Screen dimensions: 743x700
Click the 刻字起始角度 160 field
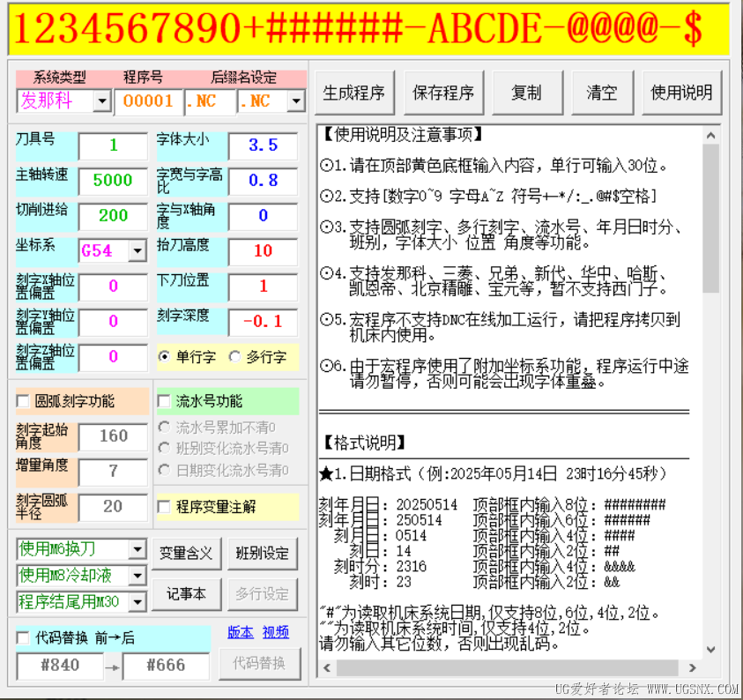point(113,436)
